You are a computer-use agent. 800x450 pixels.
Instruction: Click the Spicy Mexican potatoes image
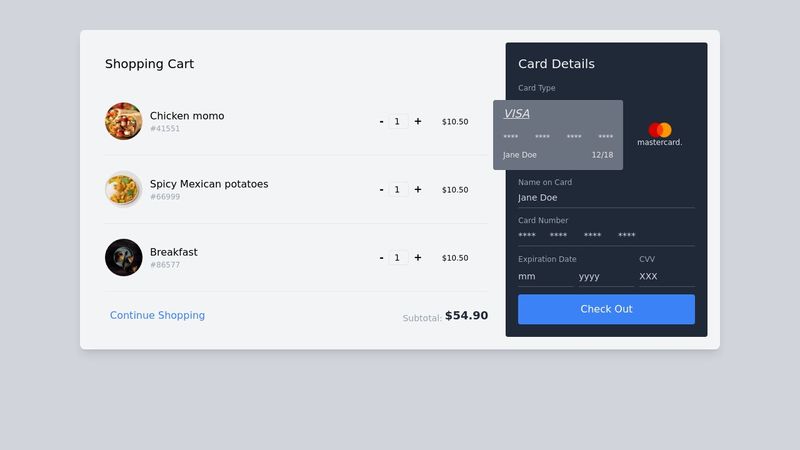(123, 189)
